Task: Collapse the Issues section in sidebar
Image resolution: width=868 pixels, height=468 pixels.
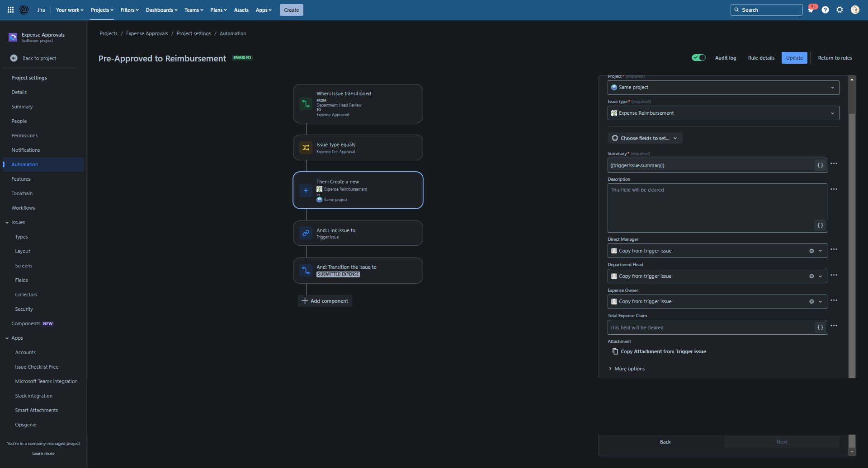Action: (7, 223)
